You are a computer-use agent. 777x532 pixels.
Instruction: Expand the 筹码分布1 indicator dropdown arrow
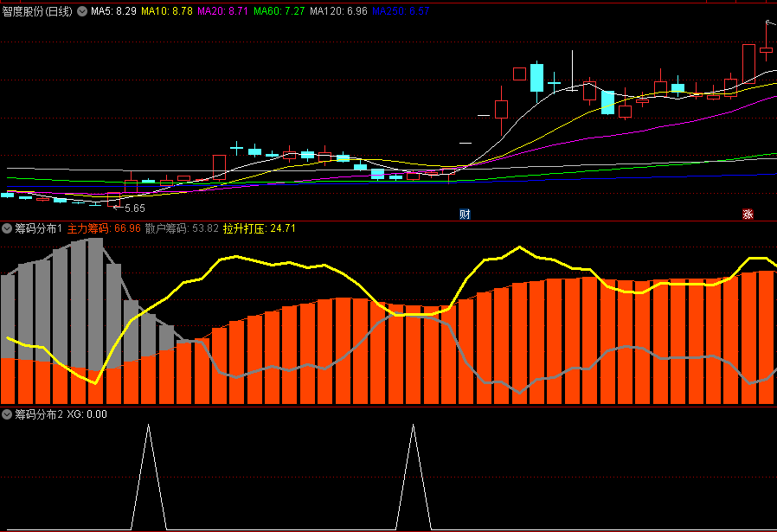[7, 228]
